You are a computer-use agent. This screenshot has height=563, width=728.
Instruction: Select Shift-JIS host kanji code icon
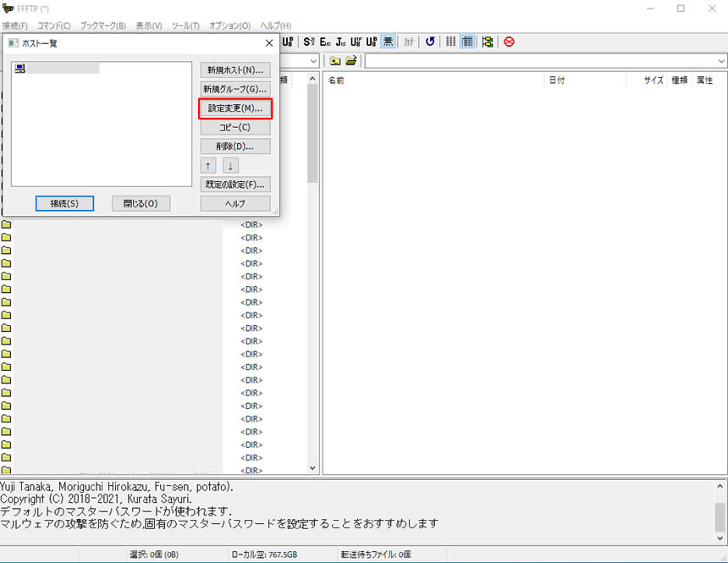[x=308, y=41]
